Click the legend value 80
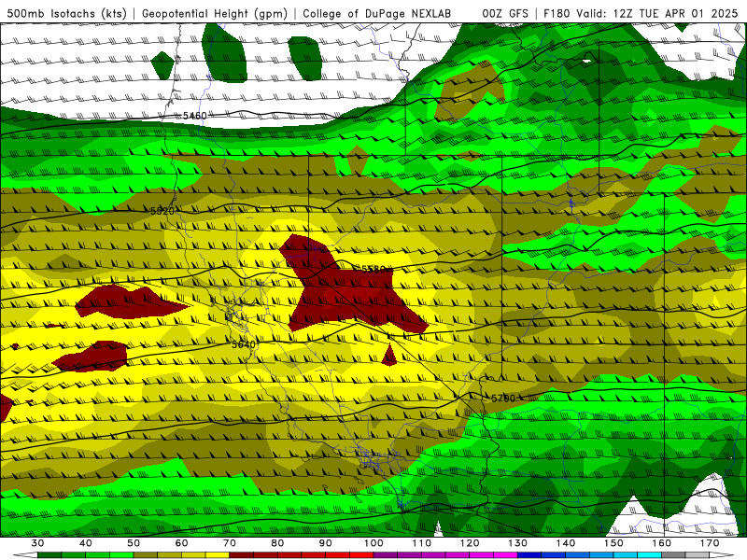This screenshot has width=747, height=560. pyautogui.click(x=277, y=543)
